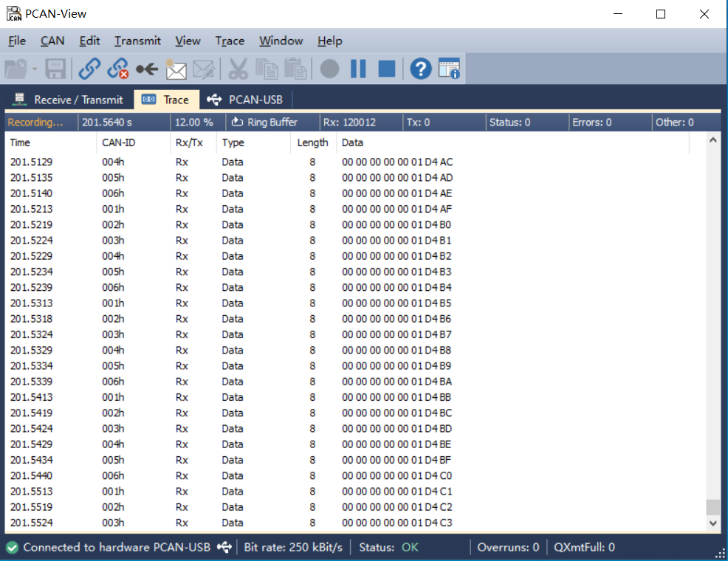Click the Tx: 0 counter
Screen dimensions: 728x561
[x=418, y=123]
